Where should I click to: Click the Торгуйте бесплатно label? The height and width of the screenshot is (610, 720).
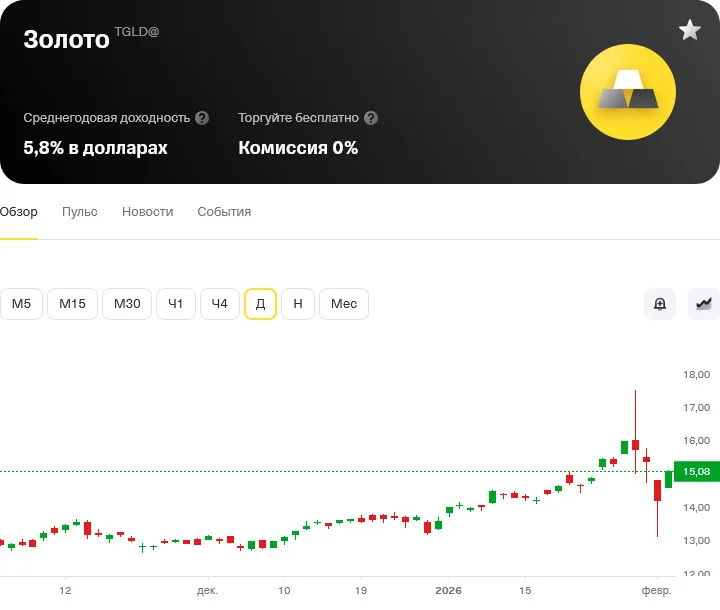pyautogui.click(x=298, y=118)
